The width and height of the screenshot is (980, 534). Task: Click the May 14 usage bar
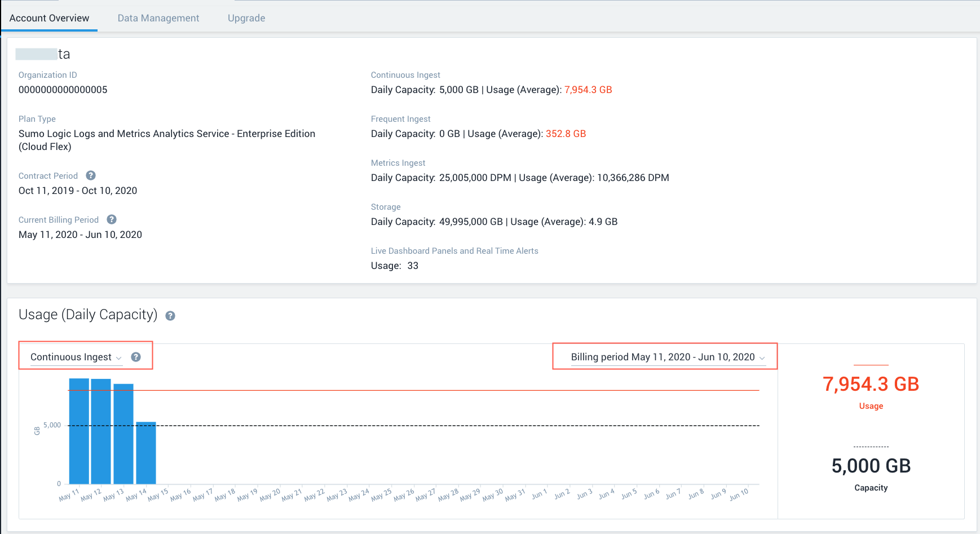146,454
